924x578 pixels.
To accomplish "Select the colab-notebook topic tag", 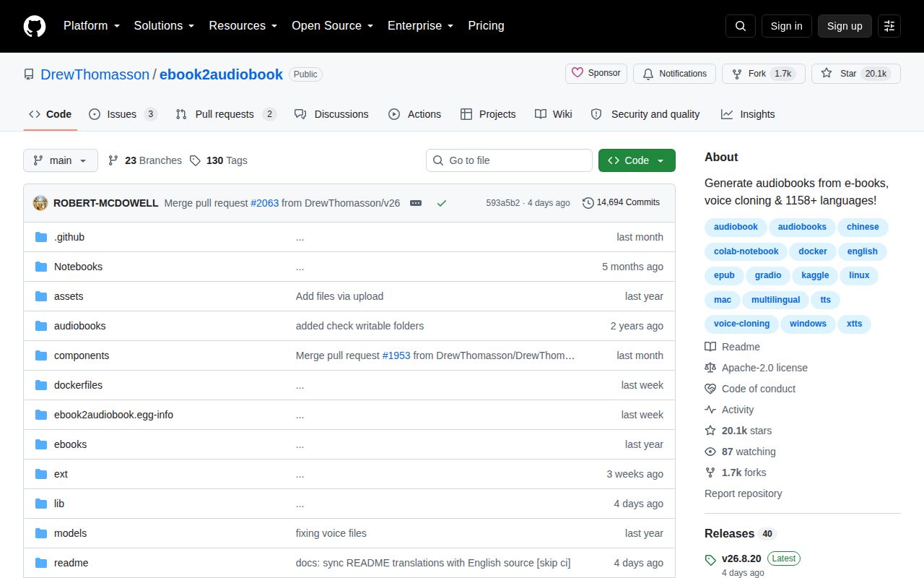I will pyautogui.click(x=746, y=251).
